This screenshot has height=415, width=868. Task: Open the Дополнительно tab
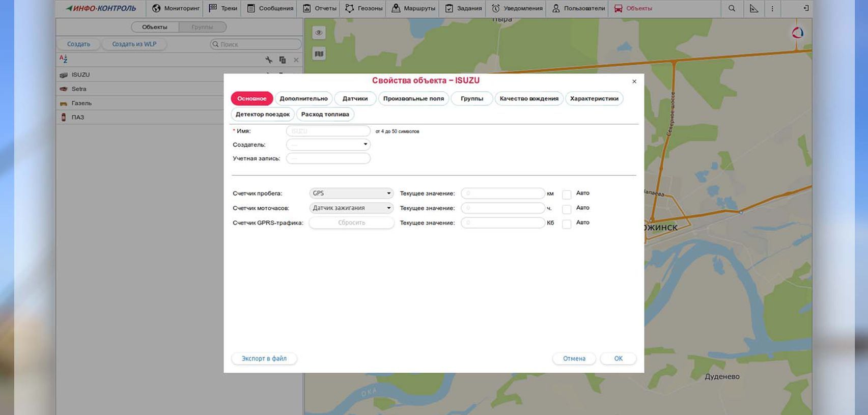tap(303, 98)
